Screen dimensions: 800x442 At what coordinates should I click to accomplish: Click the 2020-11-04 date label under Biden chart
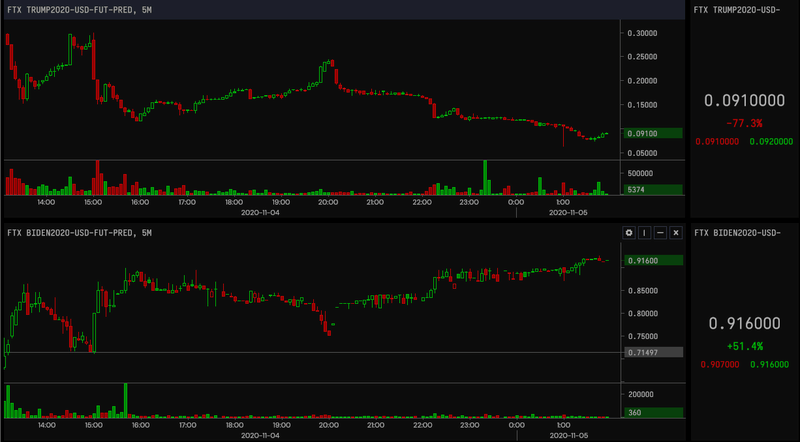coord(260,435)
